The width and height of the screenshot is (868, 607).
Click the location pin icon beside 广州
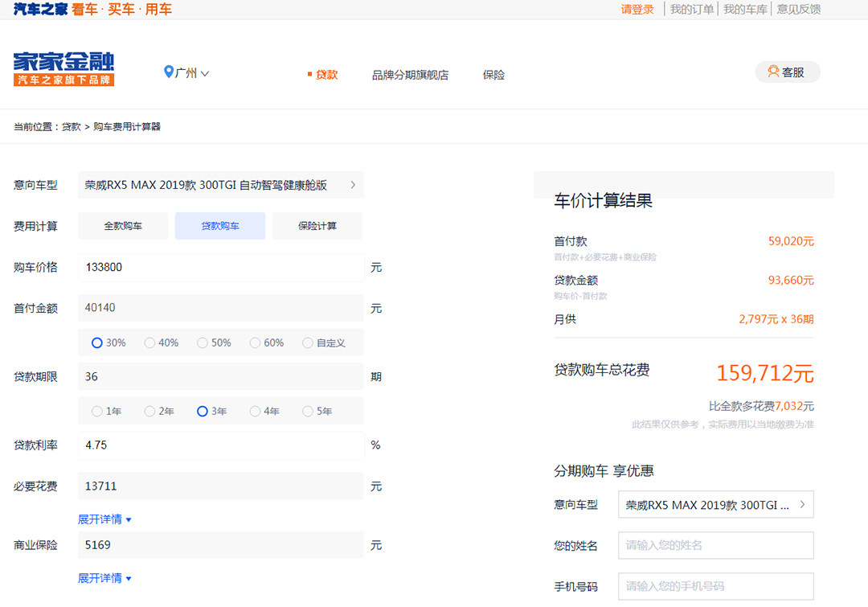click(x=168, y=72)
